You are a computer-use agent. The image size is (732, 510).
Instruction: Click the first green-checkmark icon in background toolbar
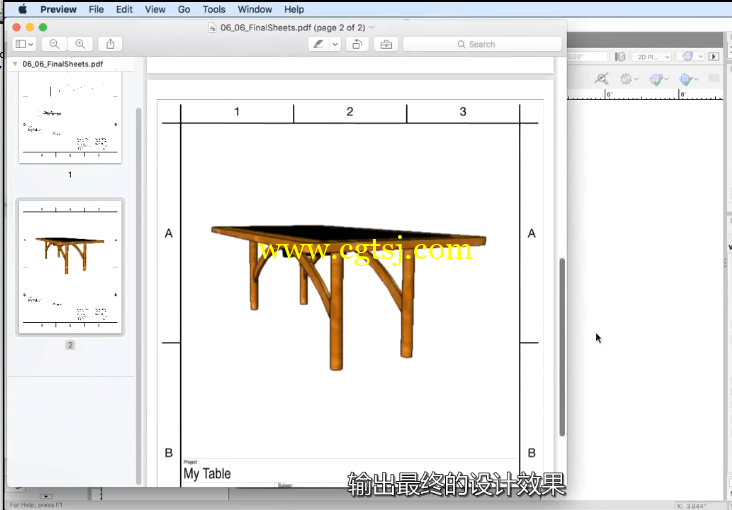[656, 79]
